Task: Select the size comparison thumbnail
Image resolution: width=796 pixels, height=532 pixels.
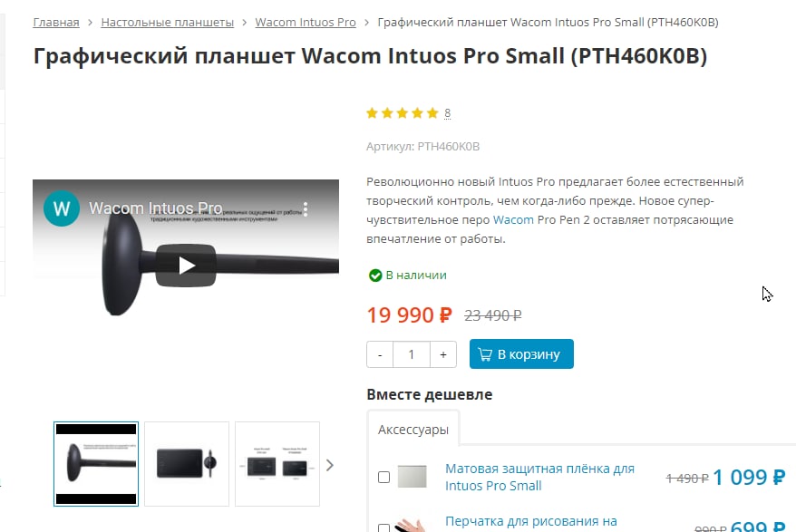Action: click(x=277, y=464)
